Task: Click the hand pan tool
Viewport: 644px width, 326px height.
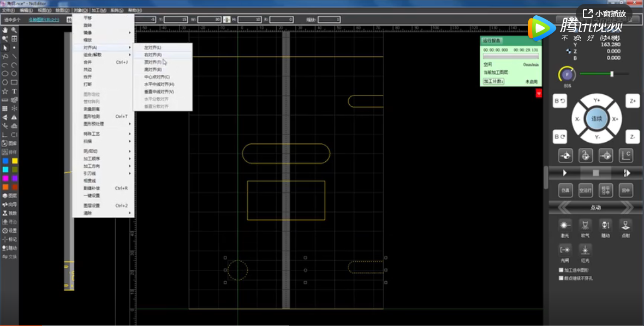Action: pyautogui.click(x=5, y=30)
